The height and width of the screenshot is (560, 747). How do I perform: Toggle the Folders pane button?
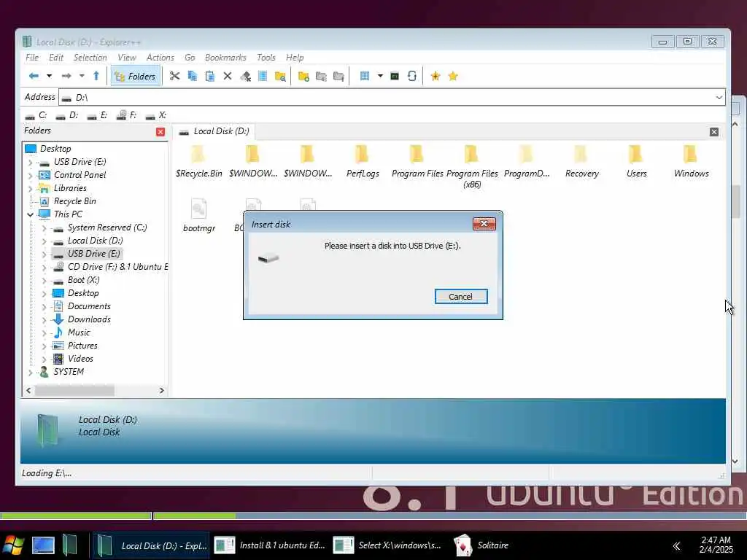[135, 76]
